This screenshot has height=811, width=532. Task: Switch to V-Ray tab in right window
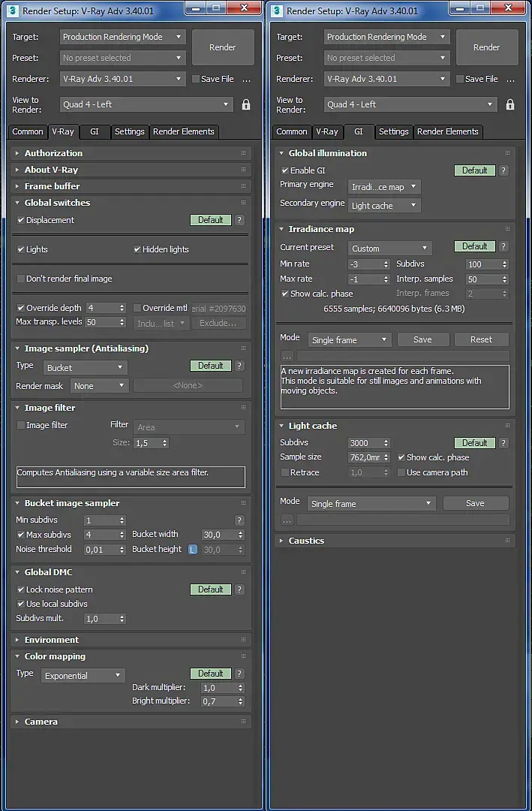coord(327,131)
